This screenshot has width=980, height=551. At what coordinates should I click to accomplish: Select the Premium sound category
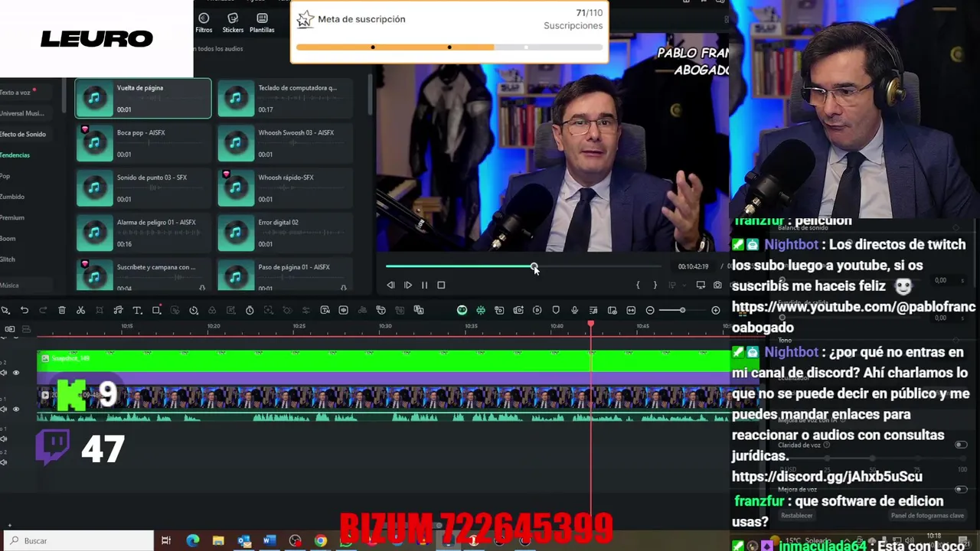[x=12, y=217]
